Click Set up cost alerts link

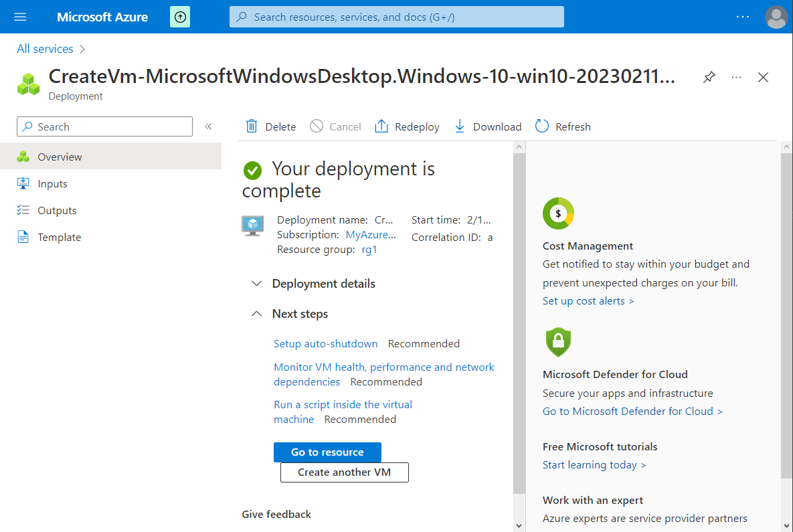pos(588,301)
